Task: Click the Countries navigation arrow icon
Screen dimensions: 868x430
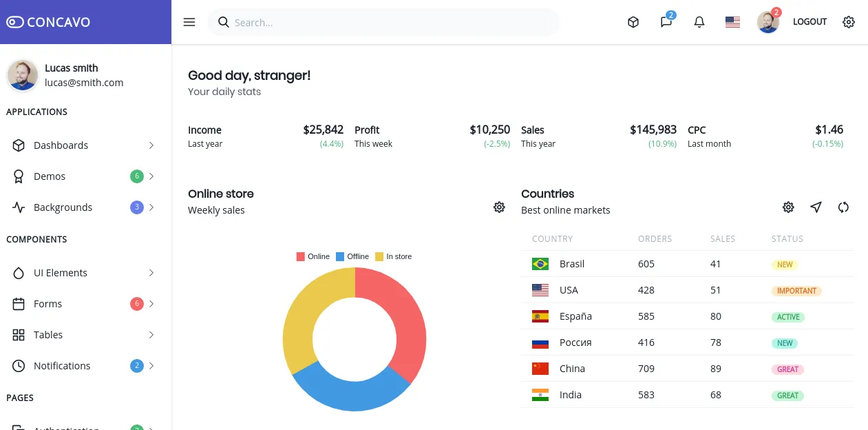Action: (x=816, y=207)
